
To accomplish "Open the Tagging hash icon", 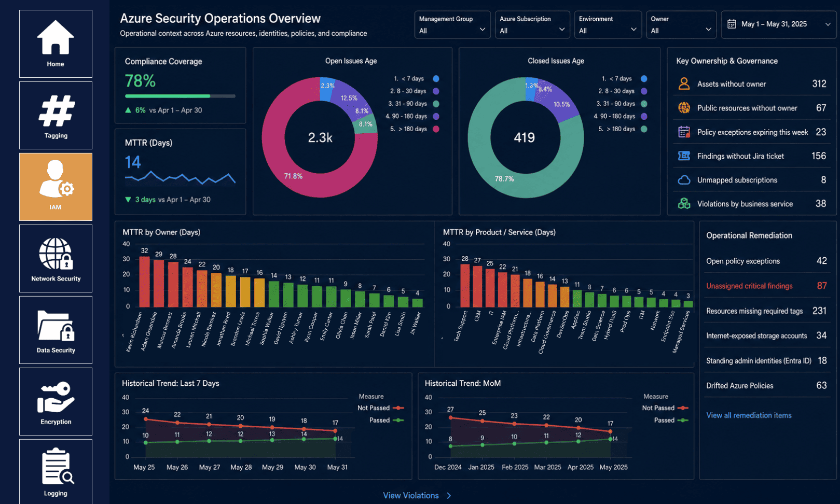I will [56, 110].
